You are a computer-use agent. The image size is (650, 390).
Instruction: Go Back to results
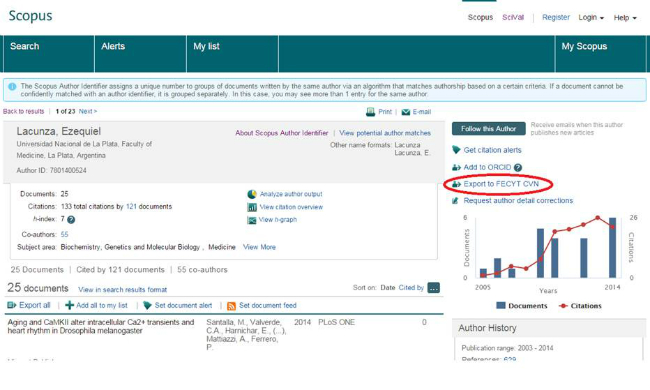pos(23,111)
